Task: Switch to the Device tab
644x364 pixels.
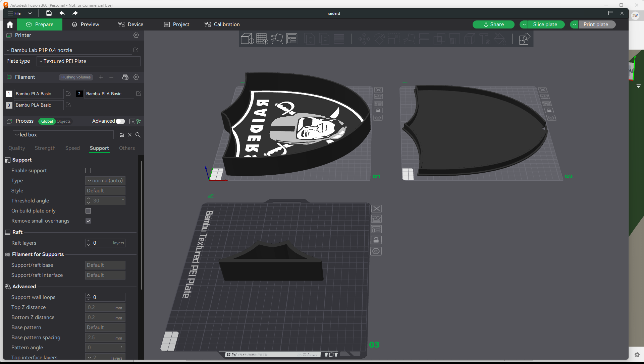Action: (x=131, y=24)
